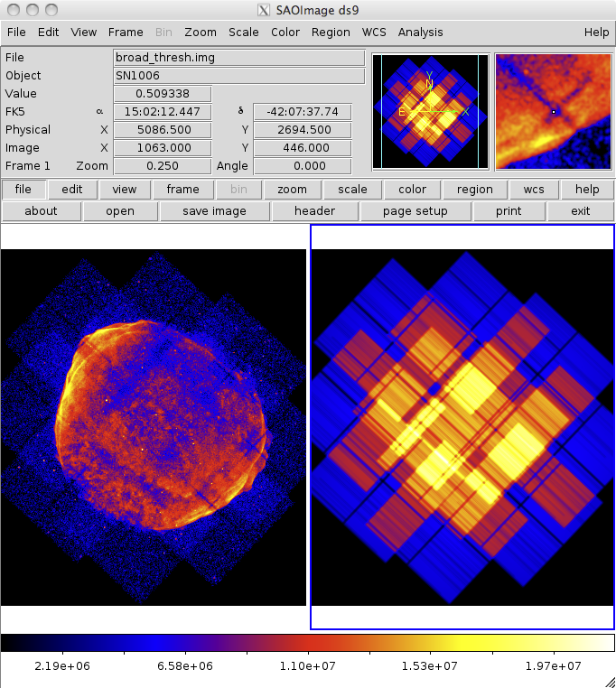Image resolution: width=616 pixels, height=688 pixels.
Task: Click the 'header' button
Action: click(314, 211)
